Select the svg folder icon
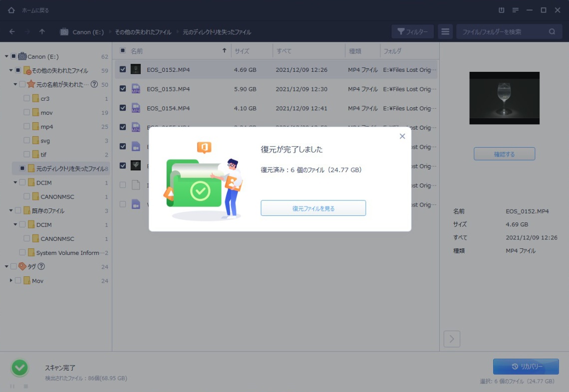This screenshot has width=569, height=392. (35, 140)
